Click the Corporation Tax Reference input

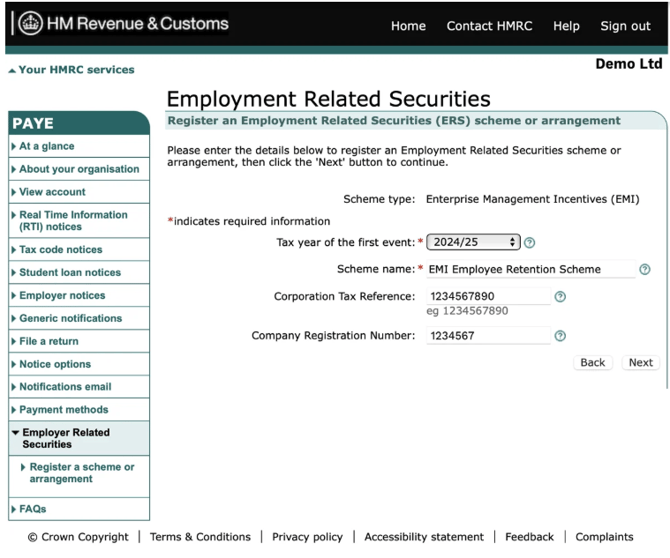tap(488, 297)
